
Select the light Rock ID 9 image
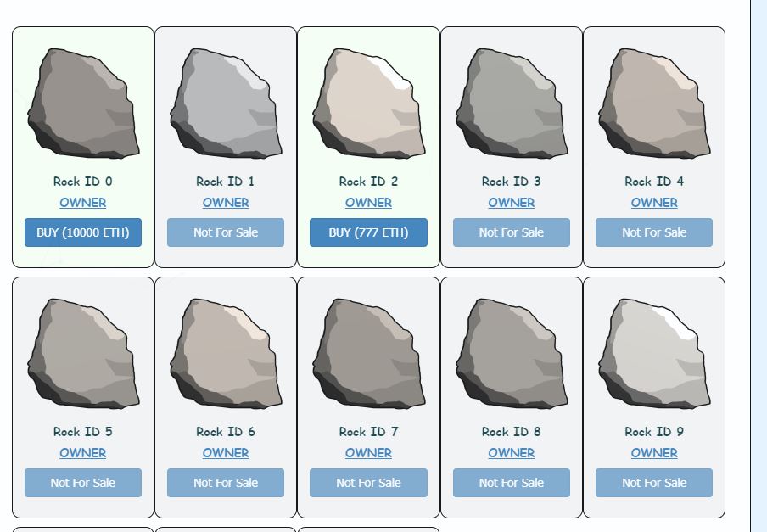click(654, 354)
